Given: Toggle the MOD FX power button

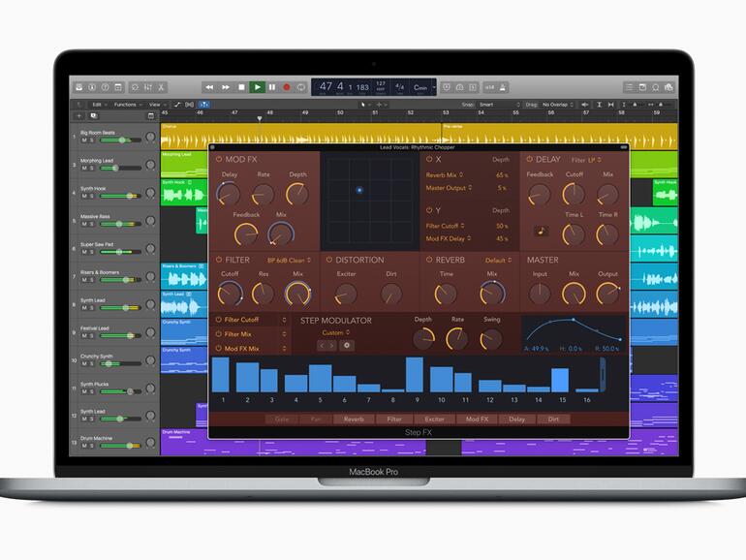Looking at the screenshot, I should [x=219, y=160].
